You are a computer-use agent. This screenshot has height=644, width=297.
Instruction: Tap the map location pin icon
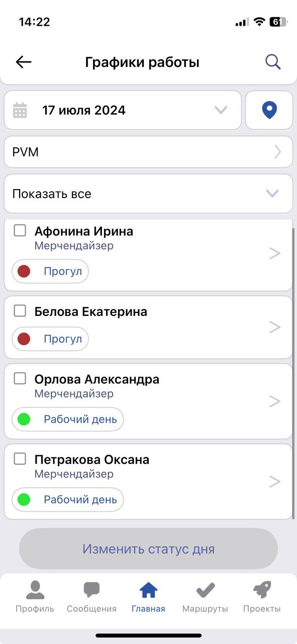269,110
